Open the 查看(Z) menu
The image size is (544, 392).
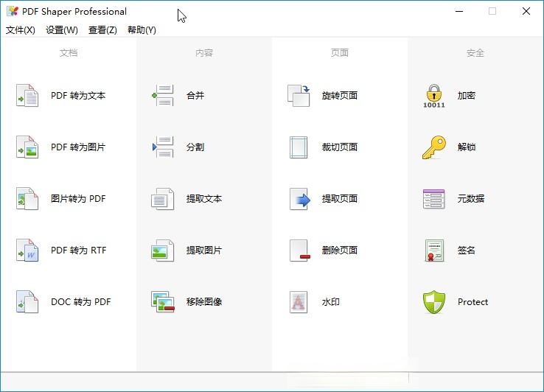point(102,30)
